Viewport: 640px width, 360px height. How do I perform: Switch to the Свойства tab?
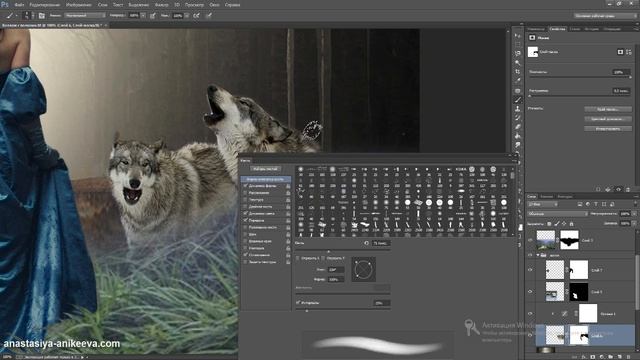click(557, 29)
